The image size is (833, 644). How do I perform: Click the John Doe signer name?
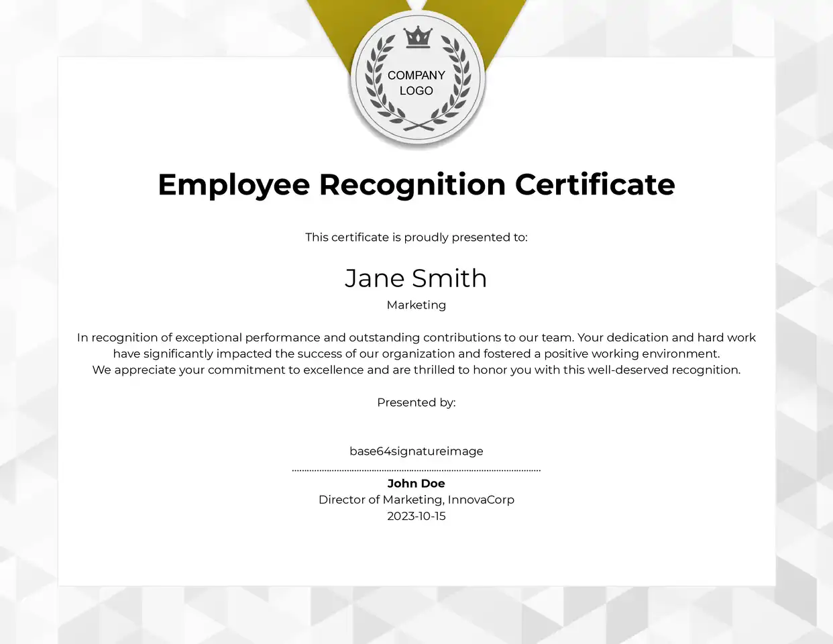[x=416, y=483]
